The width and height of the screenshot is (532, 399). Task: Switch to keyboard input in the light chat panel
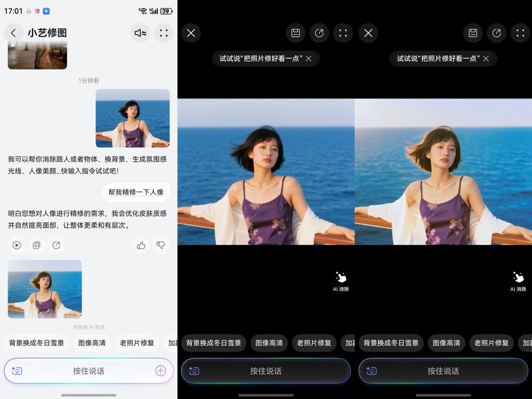[17, 371]
